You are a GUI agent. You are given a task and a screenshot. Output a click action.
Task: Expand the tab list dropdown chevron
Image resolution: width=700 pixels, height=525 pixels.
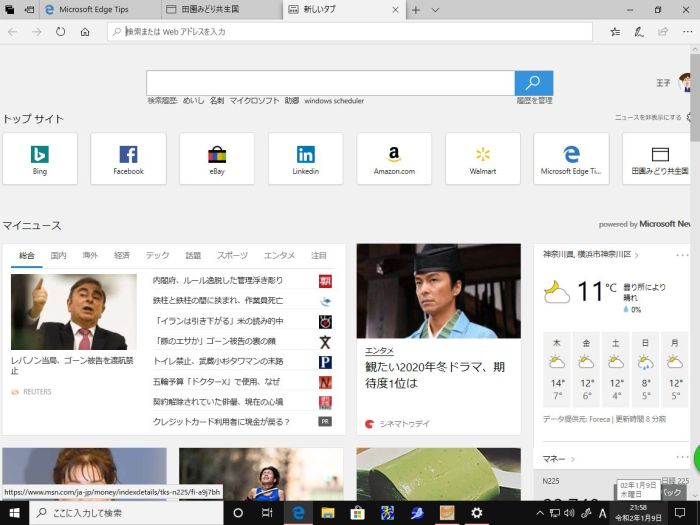pyautogui.click(x=435, y=9)
